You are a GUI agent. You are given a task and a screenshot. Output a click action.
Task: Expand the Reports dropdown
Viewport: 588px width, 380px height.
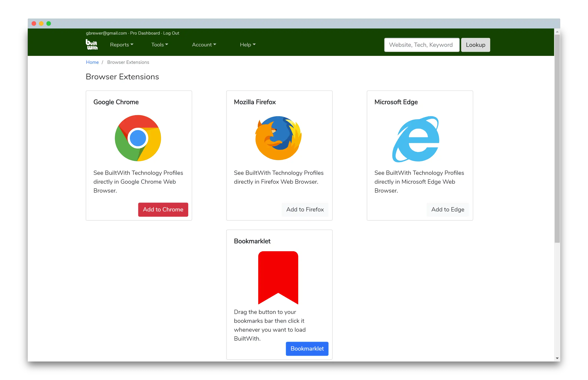(x=121, y=45)
